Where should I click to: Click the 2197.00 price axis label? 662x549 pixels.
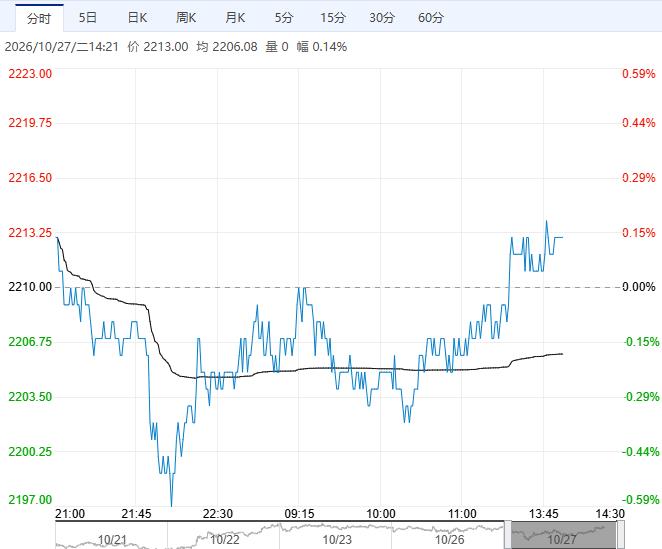(x=30, y=500)
